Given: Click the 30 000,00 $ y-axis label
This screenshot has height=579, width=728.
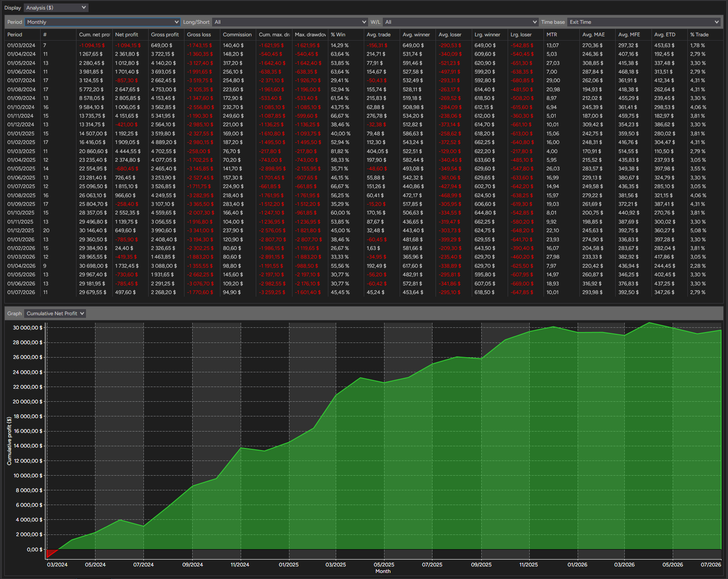Looking at the screenshot, I should tap(28, 328).
